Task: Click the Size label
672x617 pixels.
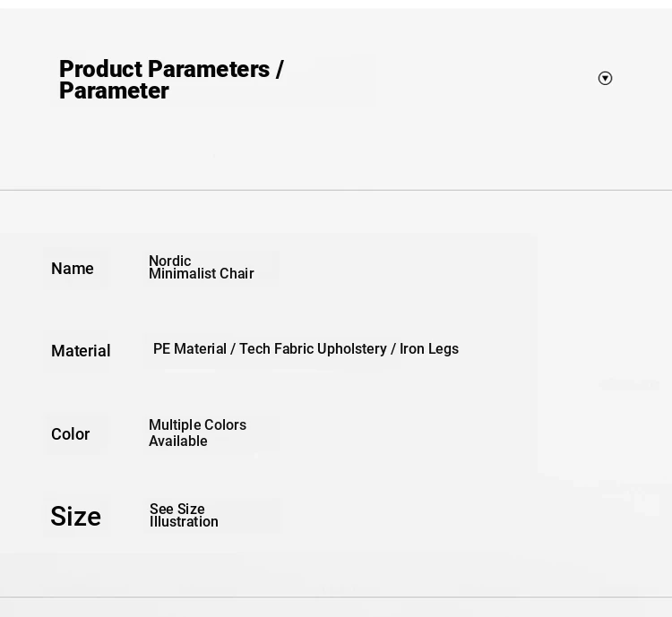Action: 76,516
